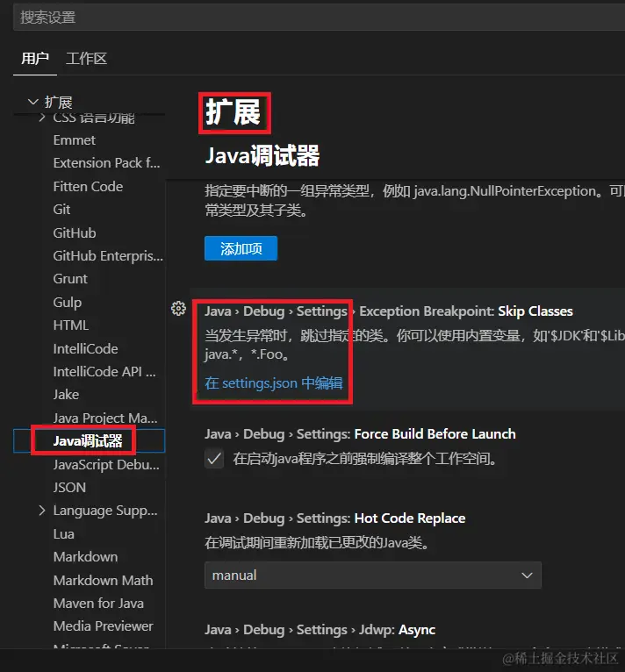This screenshot has height=672, width=625.
Task: Open the Hot Code Replace manual dropdown
Action: [x=373, y=575]
